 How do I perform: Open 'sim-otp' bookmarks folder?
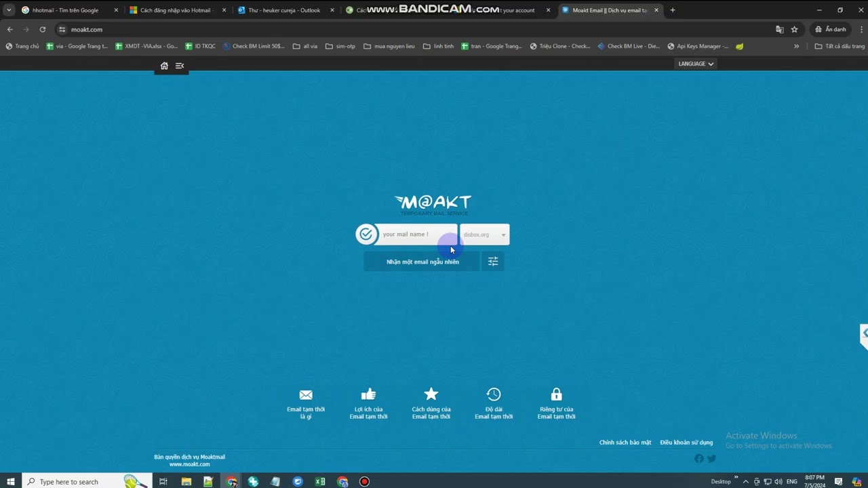[340, 46]
